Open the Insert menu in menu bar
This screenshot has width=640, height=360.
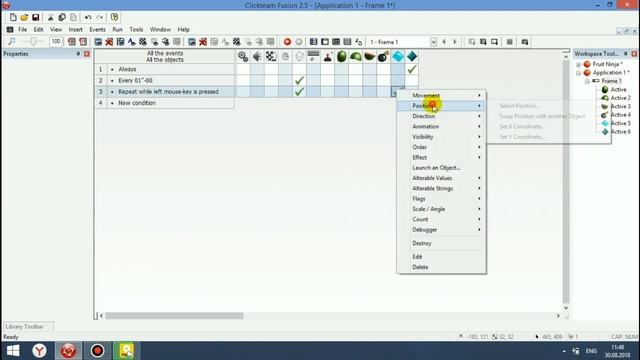[76, 29]
